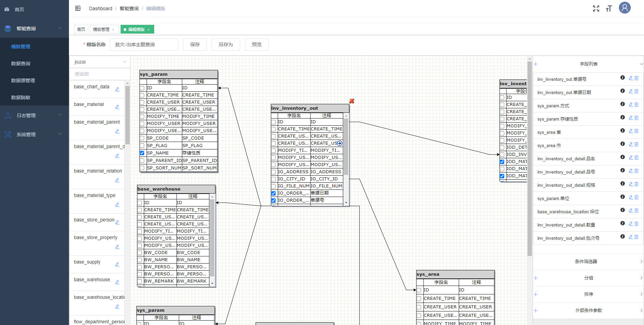Image resolution: width=644 pixels, height=325 pixels.
Task: Click the edit icon beside base_store_property
Action: [117, 247]
